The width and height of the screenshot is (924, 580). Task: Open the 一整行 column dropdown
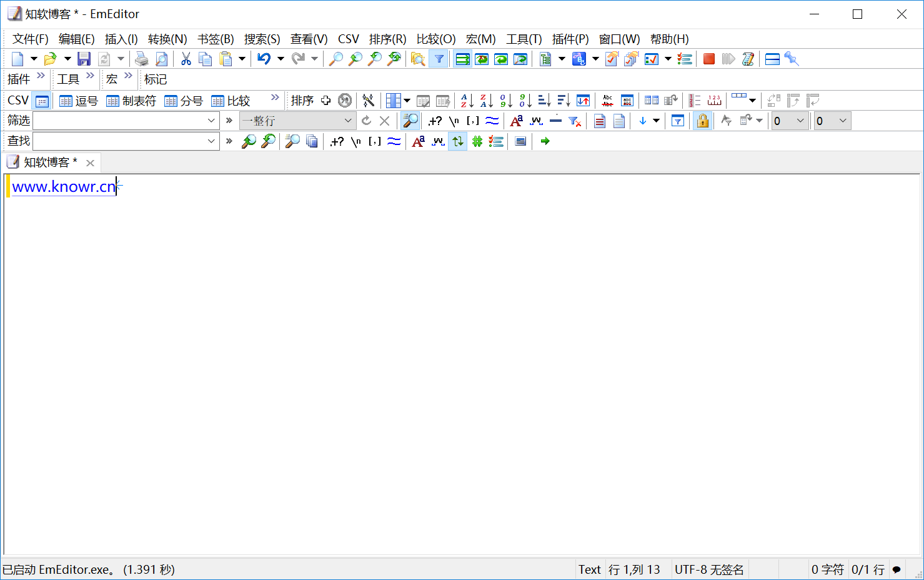click(348, 121)
